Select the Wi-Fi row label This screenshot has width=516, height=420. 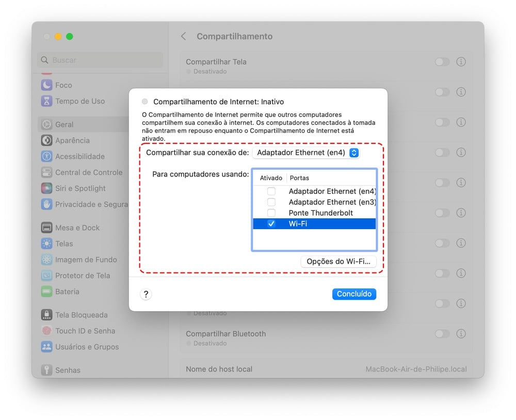coord(298,224)
